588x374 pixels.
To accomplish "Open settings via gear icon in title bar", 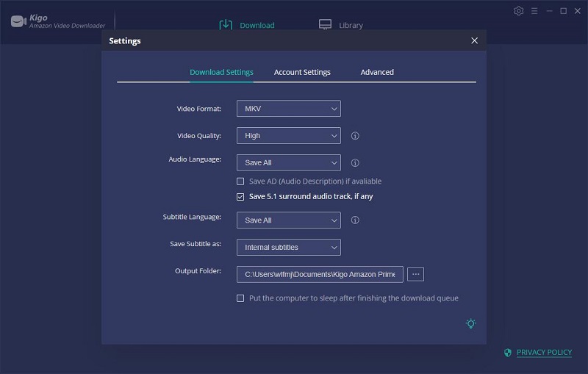I will click(519, 11).
